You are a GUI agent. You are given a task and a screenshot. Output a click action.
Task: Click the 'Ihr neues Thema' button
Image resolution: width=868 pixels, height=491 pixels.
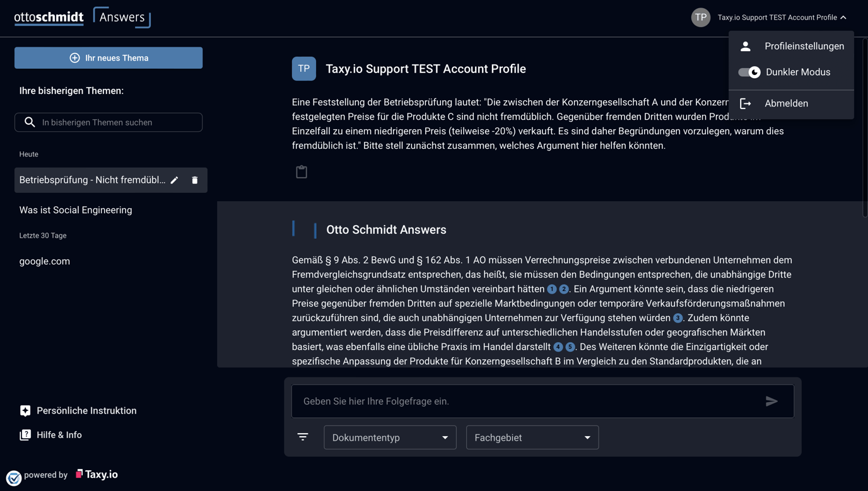(108, 57)
